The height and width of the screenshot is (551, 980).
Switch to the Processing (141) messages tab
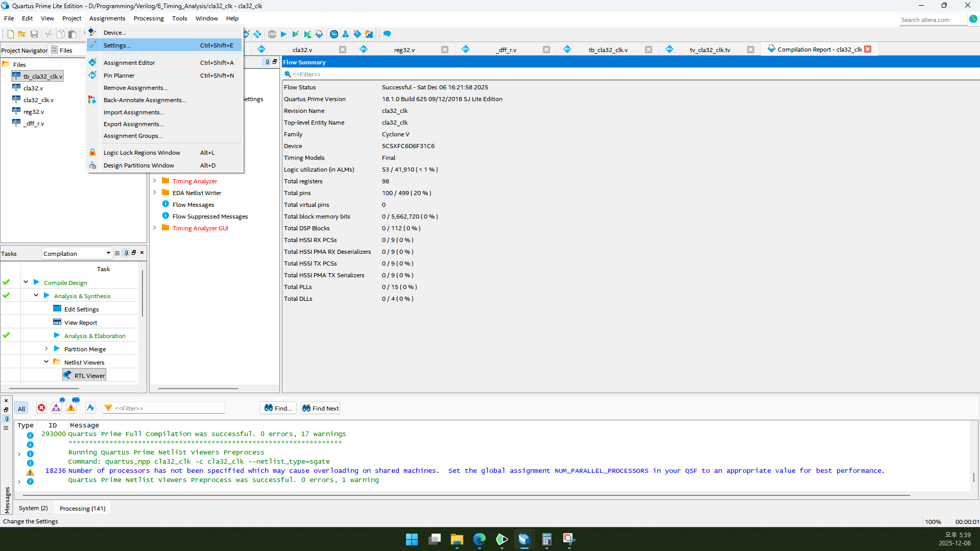82,509
